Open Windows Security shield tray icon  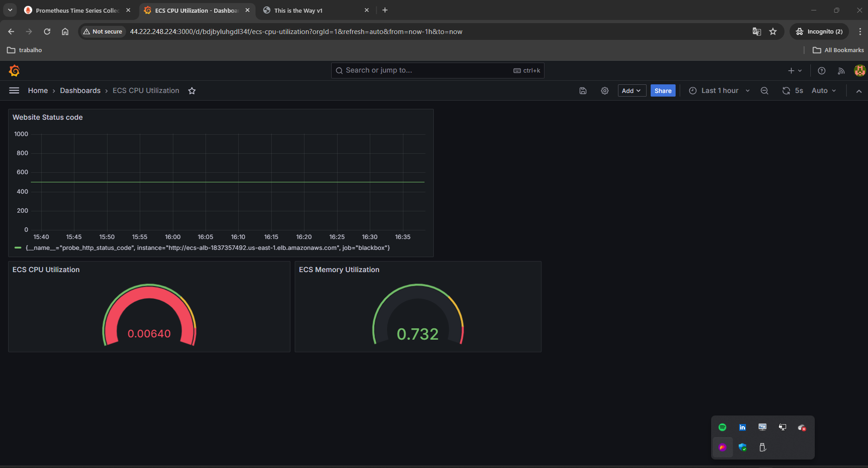coord(742,447)
